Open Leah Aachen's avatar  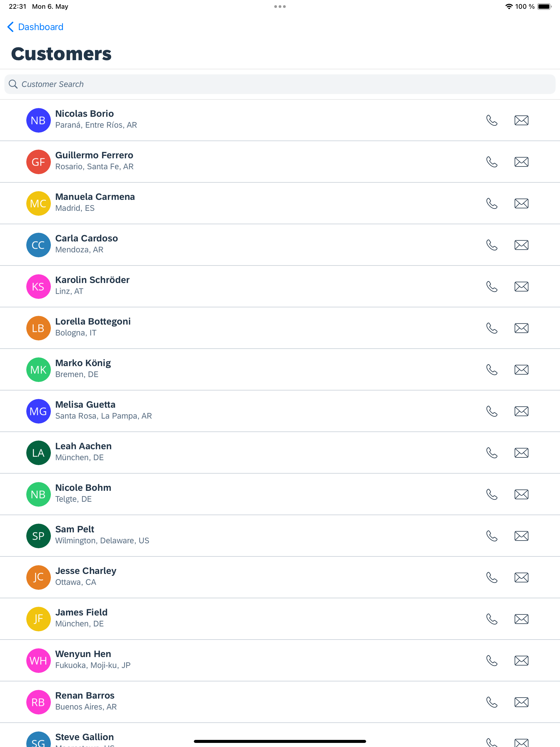(38, 453)
